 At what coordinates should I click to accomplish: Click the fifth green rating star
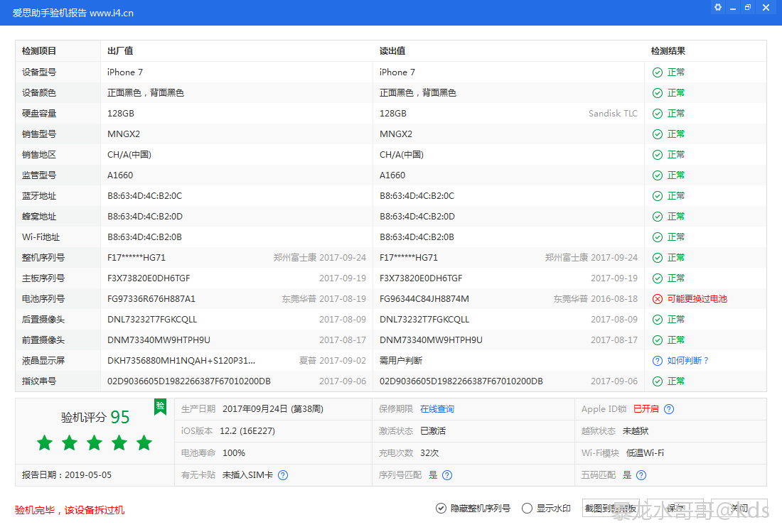pyautogui.click(x=144, y=443)
